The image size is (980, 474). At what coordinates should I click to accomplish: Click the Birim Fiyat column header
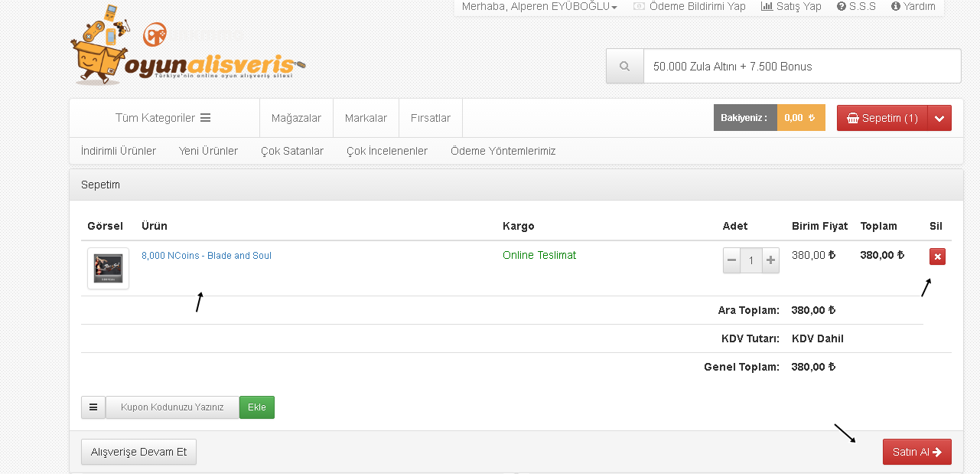point(820,226)
